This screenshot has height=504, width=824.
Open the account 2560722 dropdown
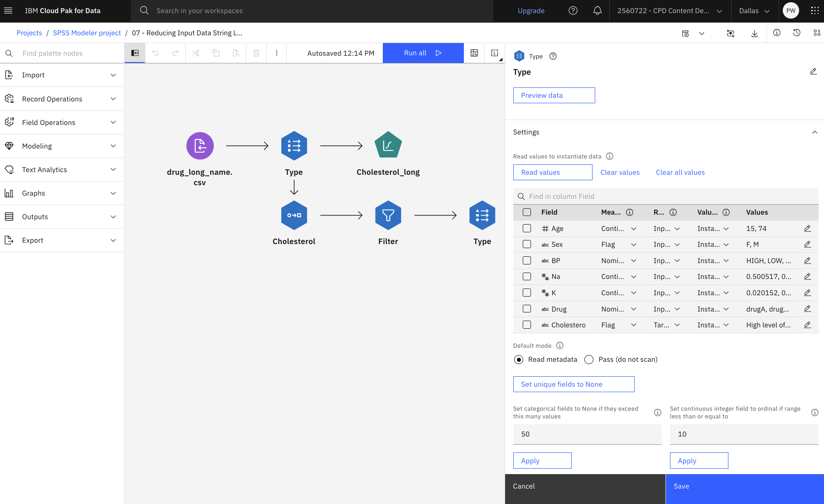(670, 11)
